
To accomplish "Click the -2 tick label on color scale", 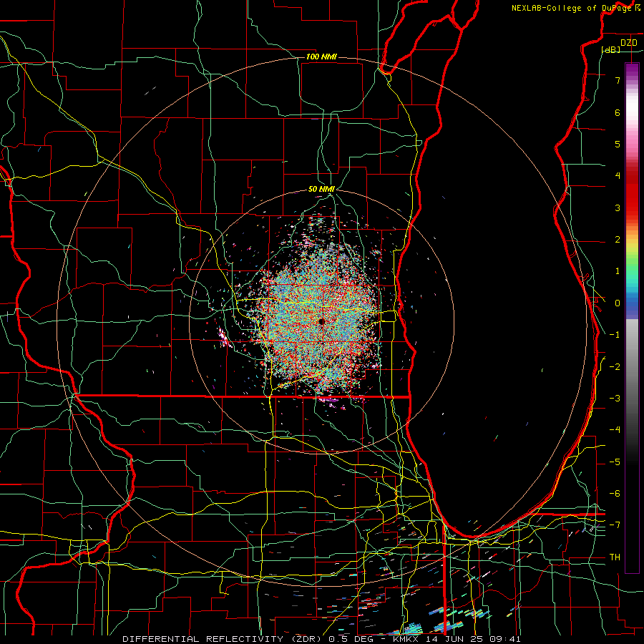I will pos(615,367).
